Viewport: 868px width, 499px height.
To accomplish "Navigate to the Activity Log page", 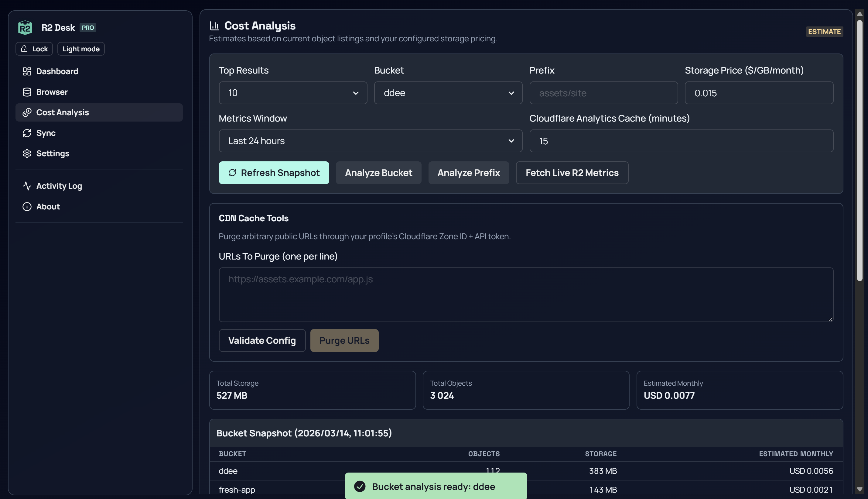I will click(x=59, y=186).
